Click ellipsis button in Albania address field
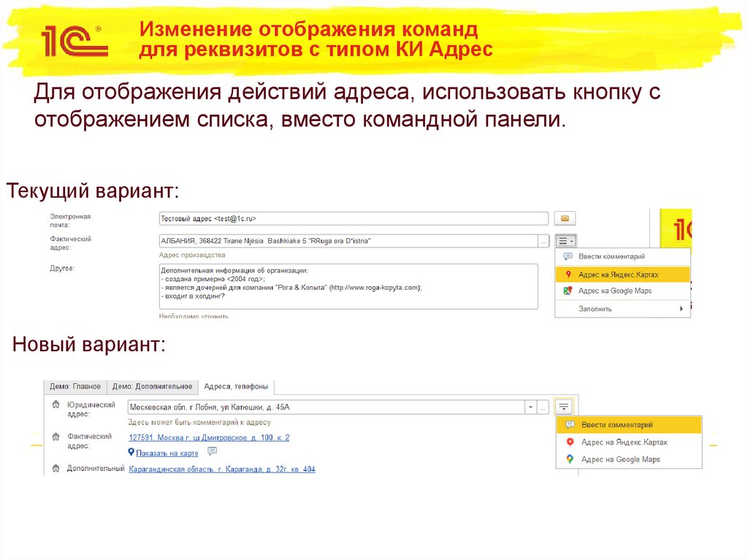Viewport: 748px width, 560px height. [x=543, y=241]
